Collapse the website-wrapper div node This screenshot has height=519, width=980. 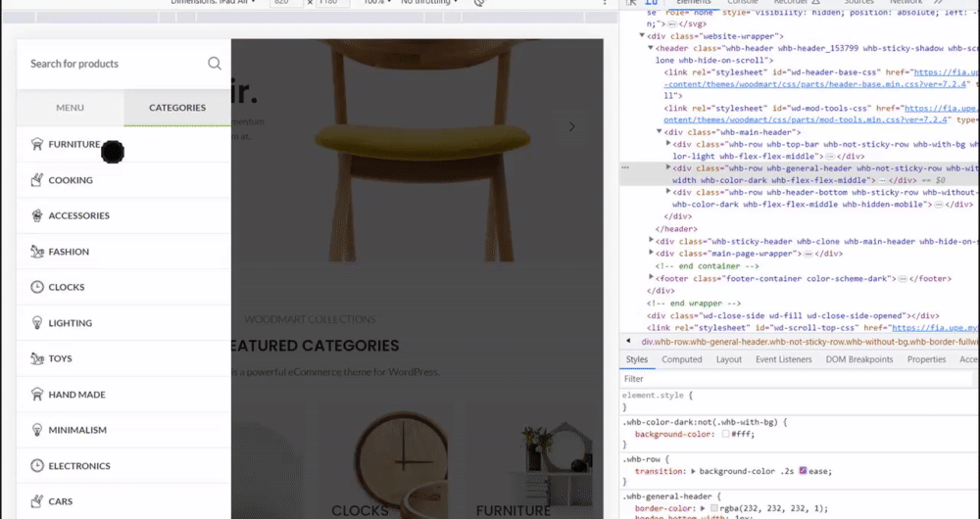coord(642,35)
